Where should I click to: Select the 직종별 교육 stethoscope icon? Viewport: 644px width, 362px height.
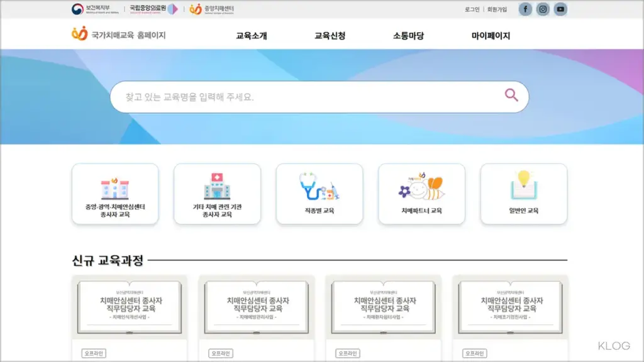tap(319, 187)
